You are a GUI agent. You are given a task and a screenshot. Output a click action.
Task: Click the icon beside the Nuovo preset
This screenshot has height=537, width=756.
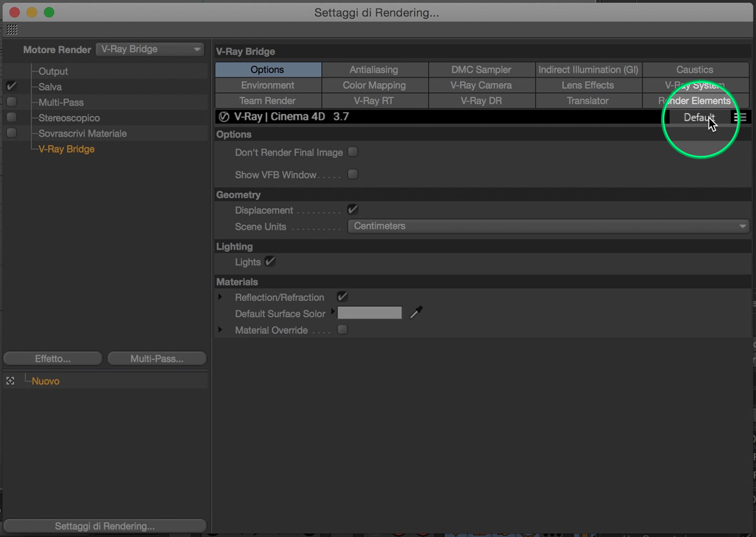[10, 381]
